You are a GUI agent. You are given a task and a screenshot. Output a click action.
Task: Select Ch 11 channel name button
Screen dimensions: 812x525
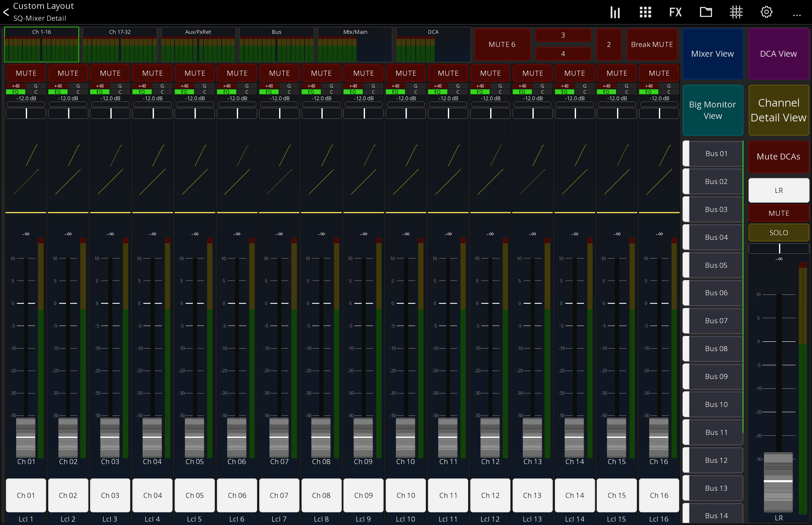click(448, 495)
